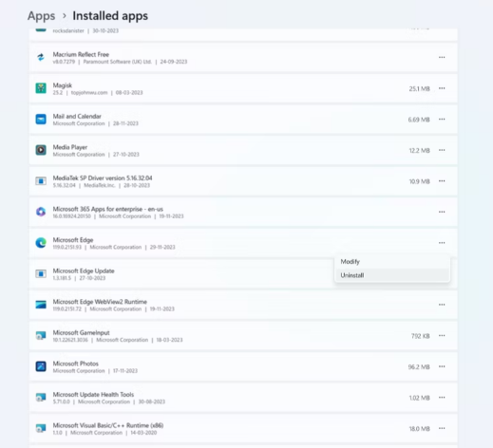Open more options for Mail and Calendar
Viewport: 493px width, 448px height.
(442, 120)
